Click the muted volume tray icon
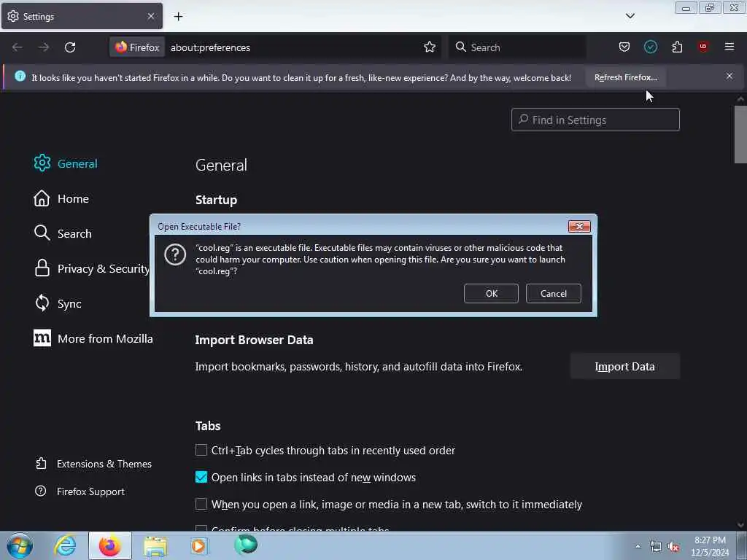Viewport: 747px width, 560px height. point(673,547)
